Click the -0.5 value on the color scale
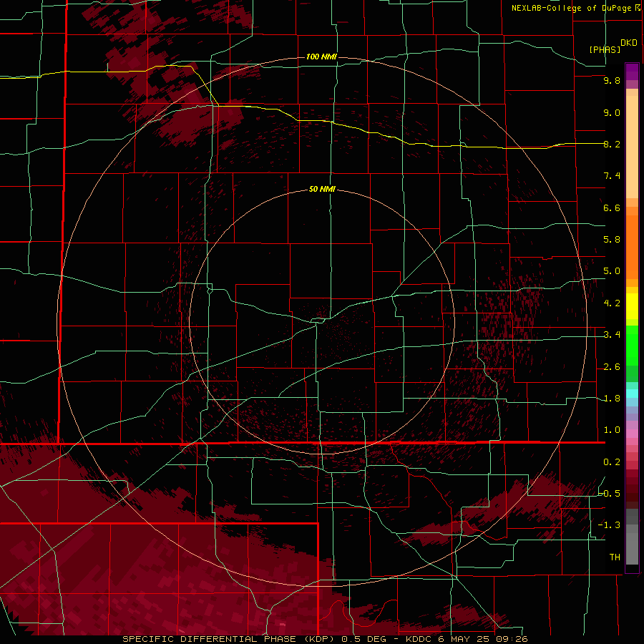 609,494
